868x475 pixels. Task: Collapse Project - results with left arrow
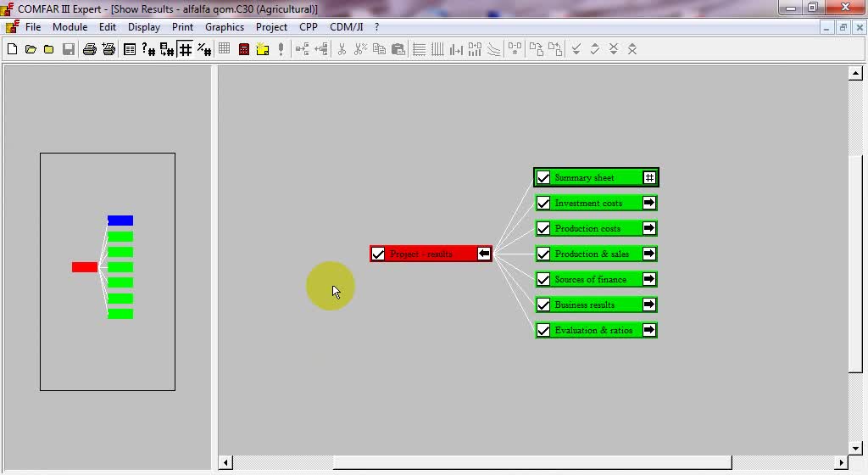[x=483, y=254]
